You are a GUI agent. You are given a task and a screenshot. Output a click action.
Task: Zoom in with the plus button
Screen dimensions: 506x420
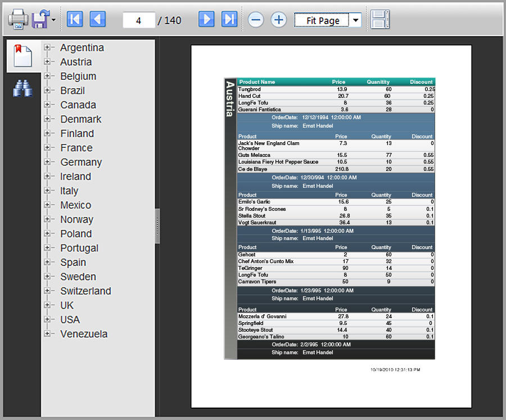279,20
